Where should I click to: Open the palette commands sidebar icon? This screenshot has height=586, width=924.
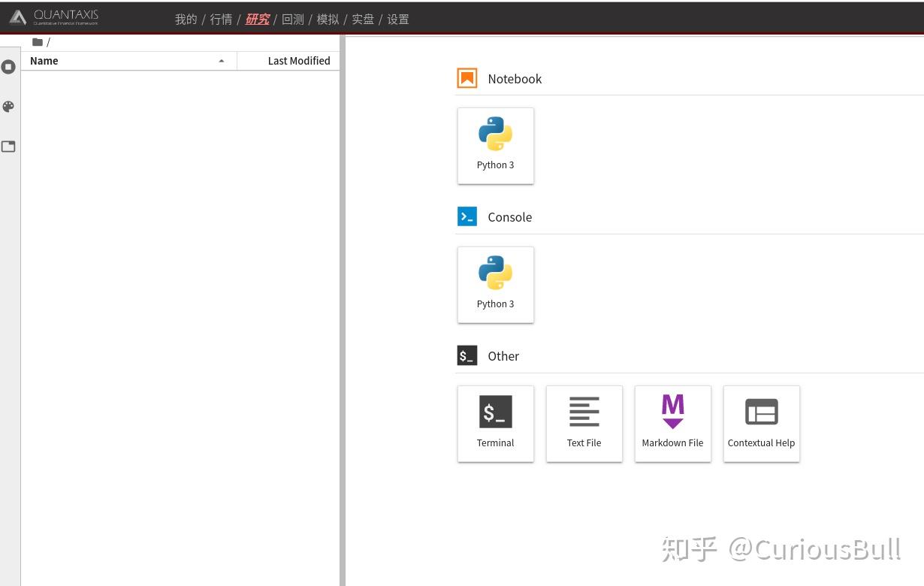point(8,107)
